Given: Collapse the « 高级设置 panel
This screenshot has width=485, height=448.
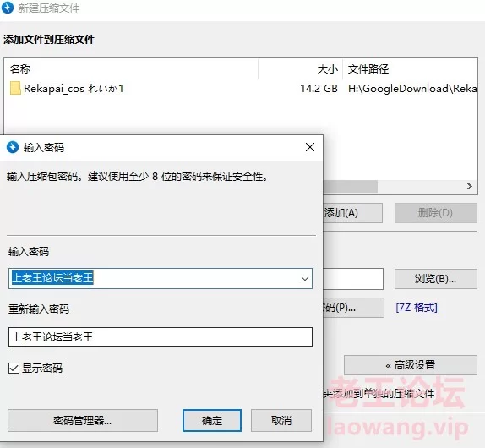Looking at the screenshot, I should point(411,365).
